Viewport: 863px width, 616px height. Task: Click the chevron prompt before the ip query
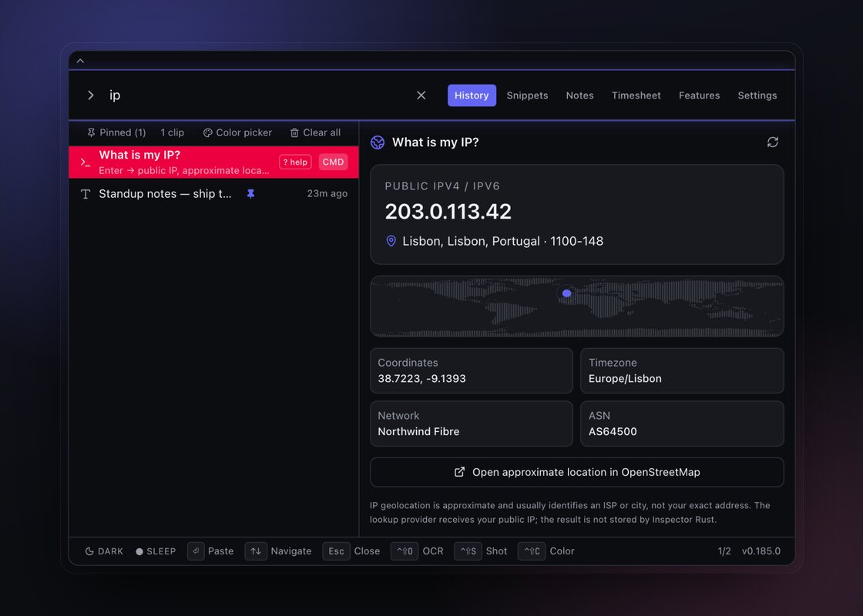coord(91,95)
